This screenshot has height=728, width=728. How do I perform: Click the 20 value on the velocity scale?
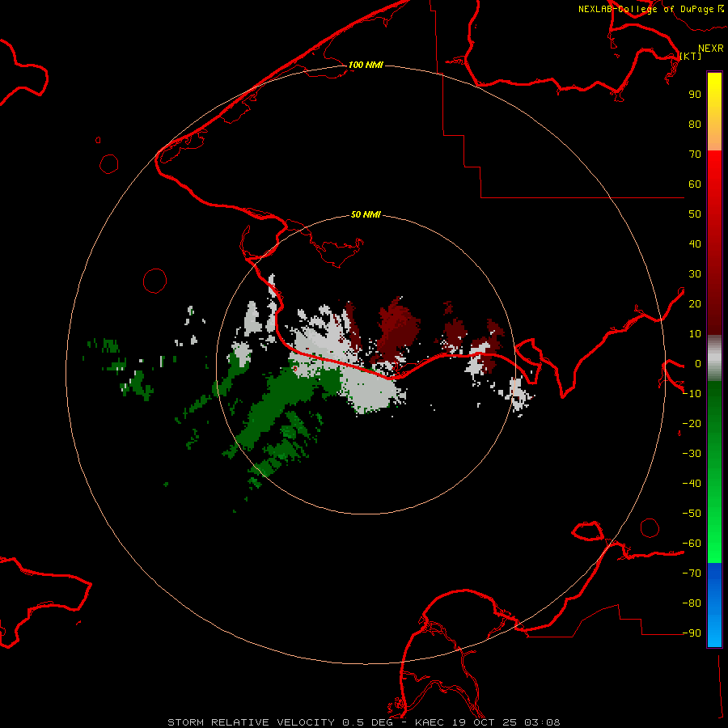[x=695, y=304]
